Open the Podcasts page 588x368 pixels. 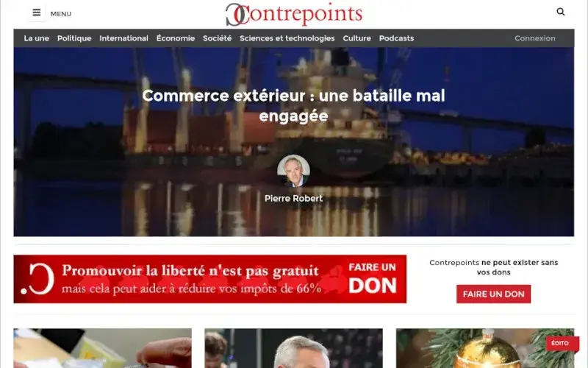[396, 38]
